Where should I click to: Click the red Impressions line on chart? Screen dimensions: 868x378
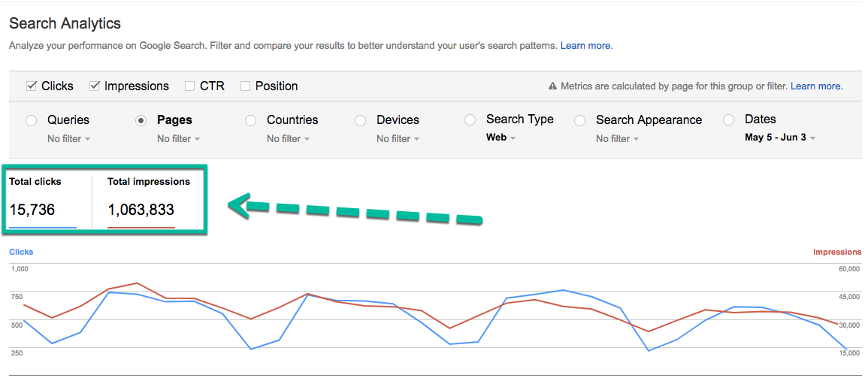[137, 284]
